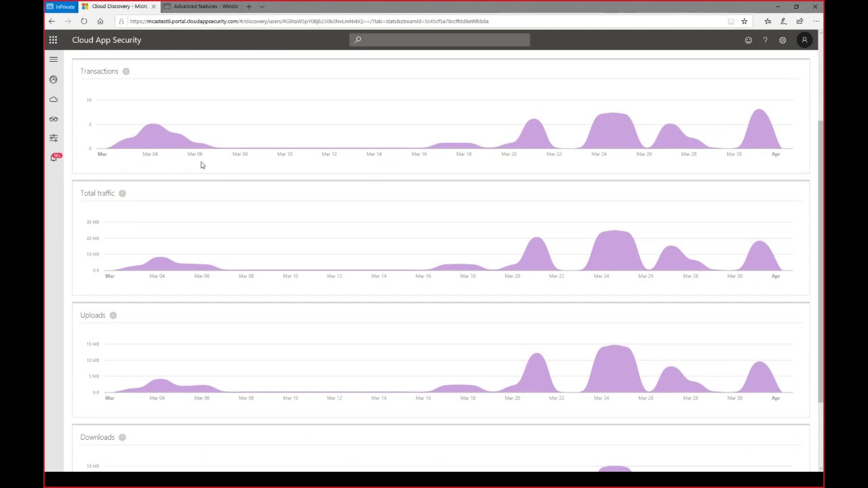This screenshot has width=868, height=488.
Task: Close the Cloud Discovery browser tab
Action: (x=153, y=7)
